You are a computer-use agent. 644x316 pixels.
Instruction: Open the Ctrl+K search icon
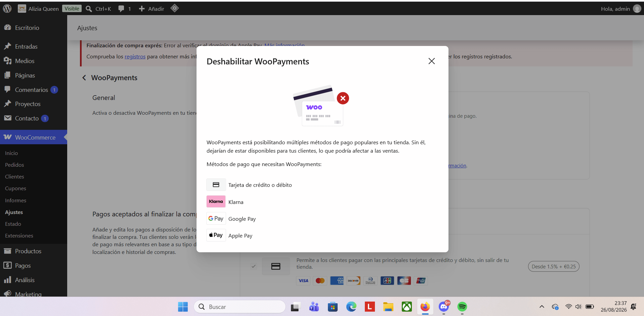89,9
